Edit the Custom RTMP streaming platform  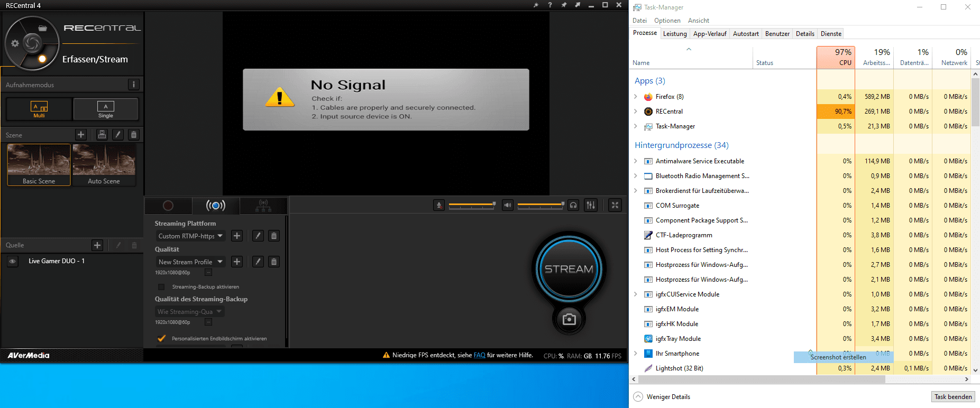(258, 236)
